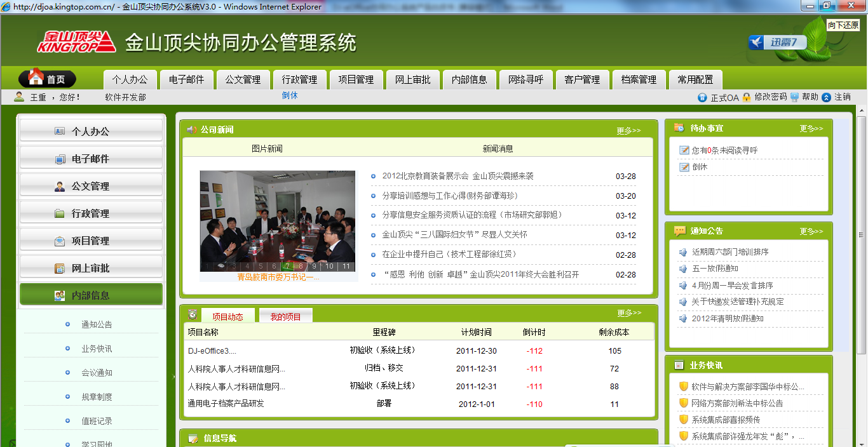
Task: Click 更多>> in 公司新闻 panel
Action: tap(628, 131)
